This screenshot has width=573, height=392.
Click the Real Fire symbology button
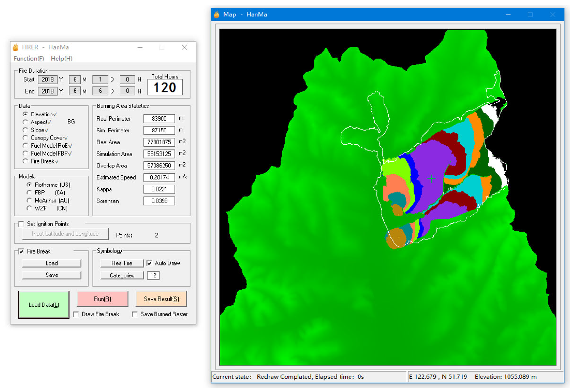[x=122, y=263]
